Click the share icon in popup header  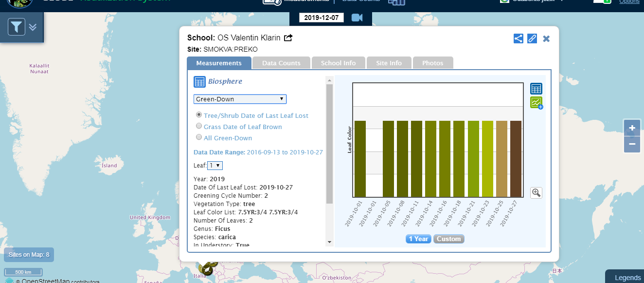(x=519, y=38)
